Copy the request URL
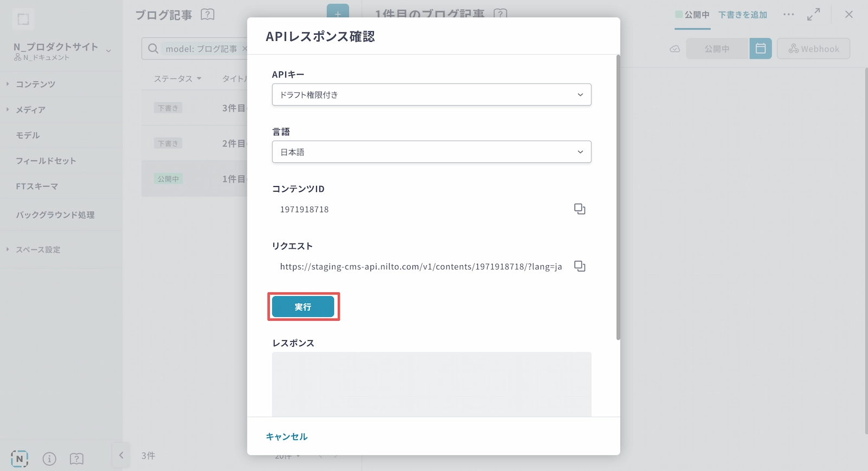The image size is (868, 471). coord(579,266)
